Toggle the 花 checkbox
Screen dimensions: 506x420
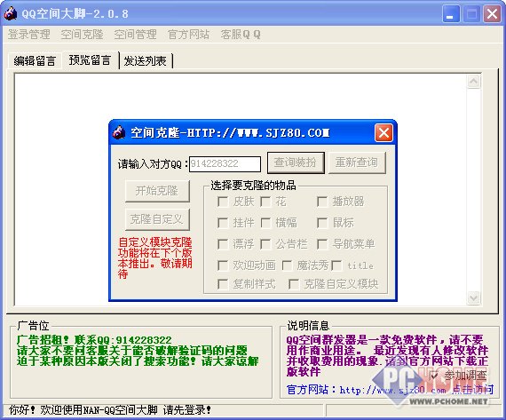[x=265, y=202]
